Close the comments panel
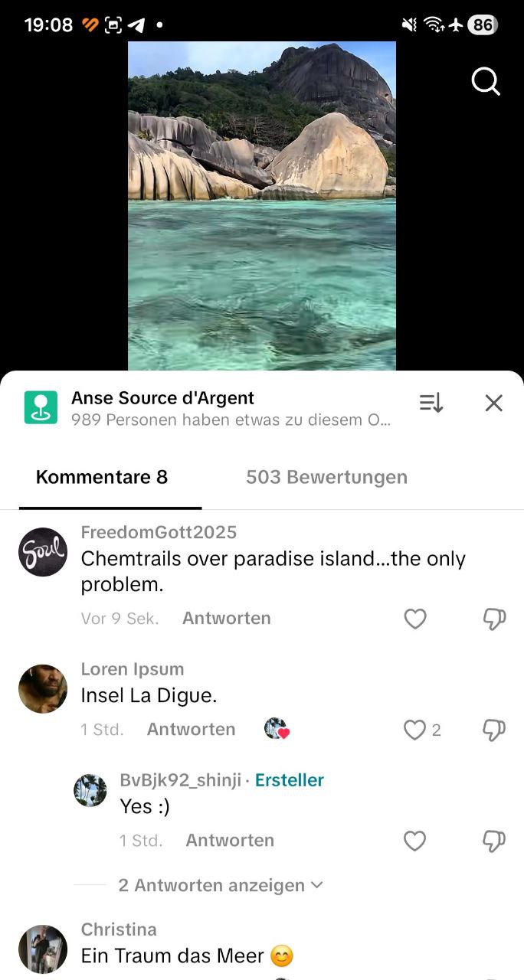This screenshot has height=980, width=524. tap(494, 403)
